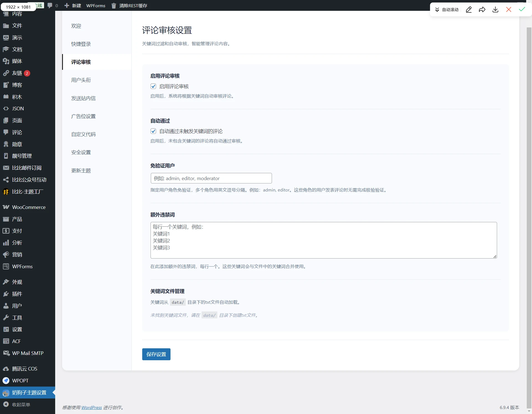
Task: Click the 演示 sidebar icon
Action: pos(6,38)
